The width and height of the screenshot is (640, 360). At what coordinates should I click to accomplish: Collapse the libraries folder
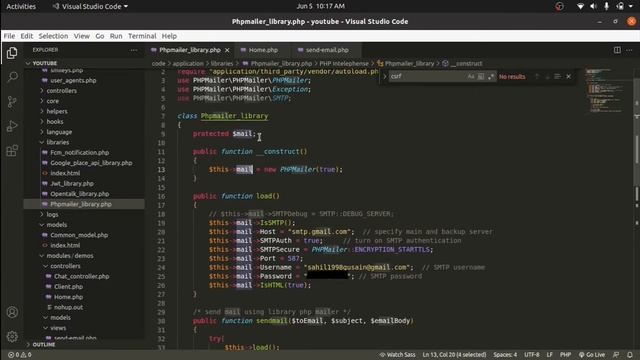pos(58,142)
